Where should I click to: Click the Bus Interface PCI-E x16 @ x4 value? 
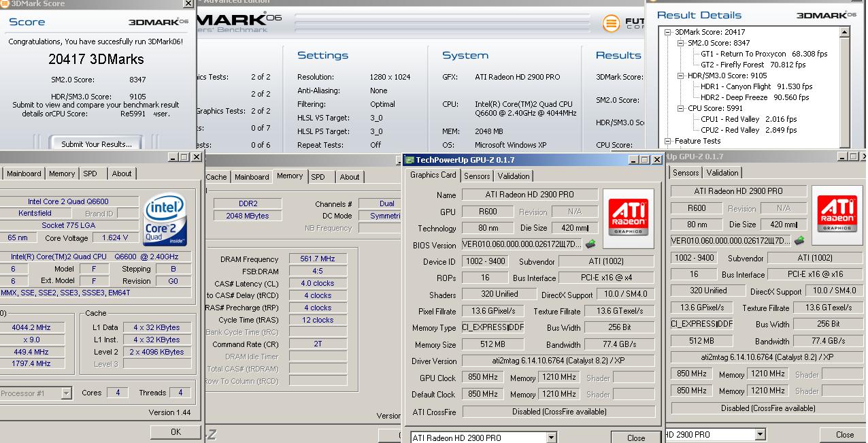coord(607,278)
